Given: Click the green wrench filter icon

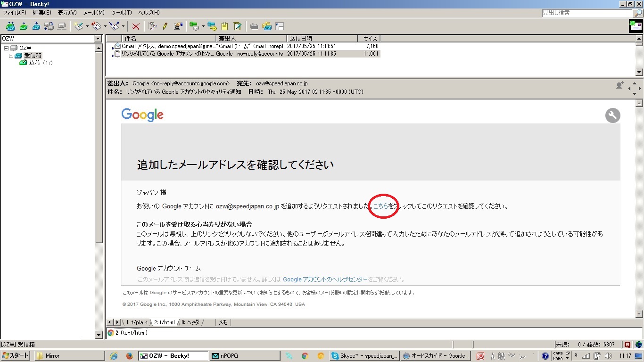Looking at the screenshot, I should point(193,26).
